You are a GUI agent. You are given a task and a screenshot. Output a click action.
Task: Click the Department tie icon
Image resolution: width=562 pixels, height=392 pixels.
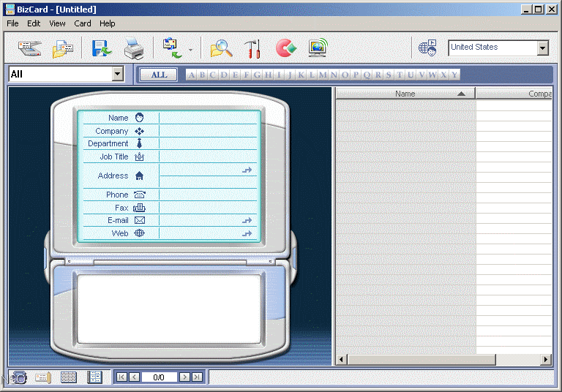point(140,143)
